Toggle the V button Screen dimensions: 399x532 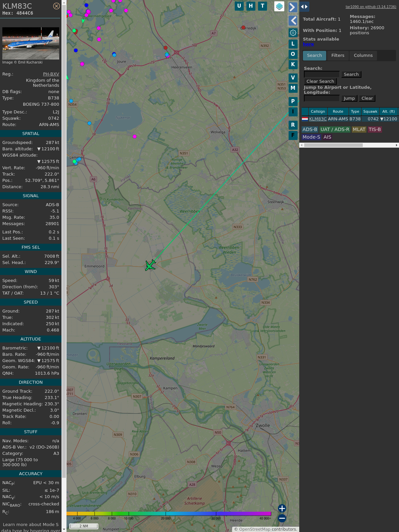(293, 78)
